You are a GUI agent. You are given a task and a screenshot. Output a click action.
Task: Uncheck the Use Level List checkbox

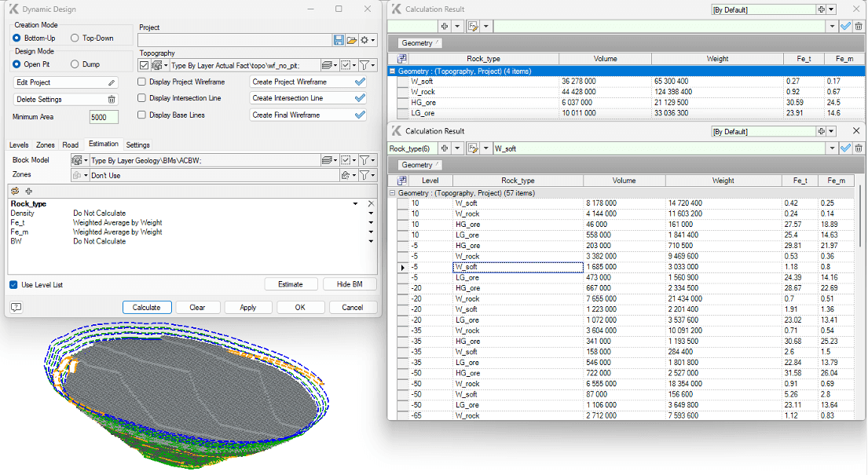(x=13, y=284)
